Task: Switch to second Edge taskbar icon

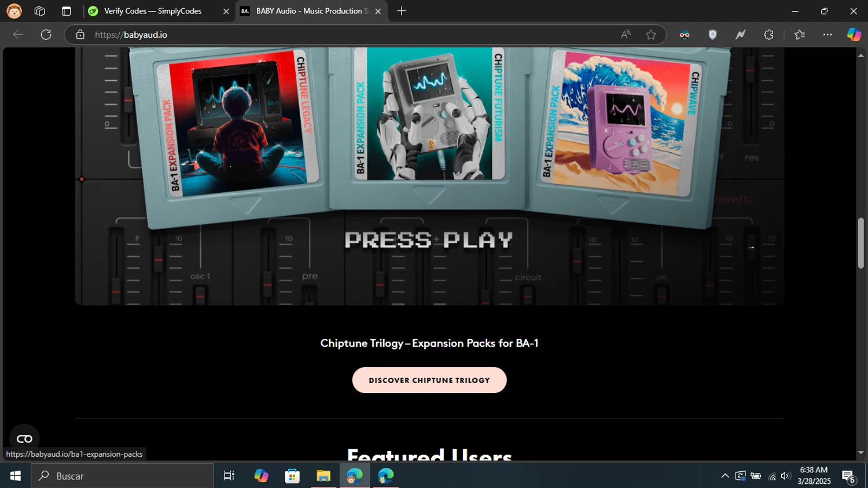Action: tap(386, 476)
